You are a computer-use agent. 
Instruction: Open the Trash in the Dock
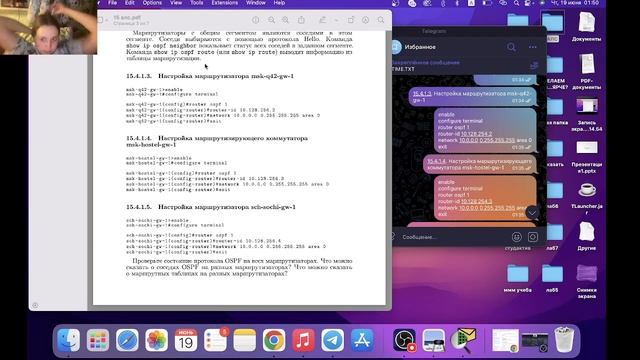(564, 340)
